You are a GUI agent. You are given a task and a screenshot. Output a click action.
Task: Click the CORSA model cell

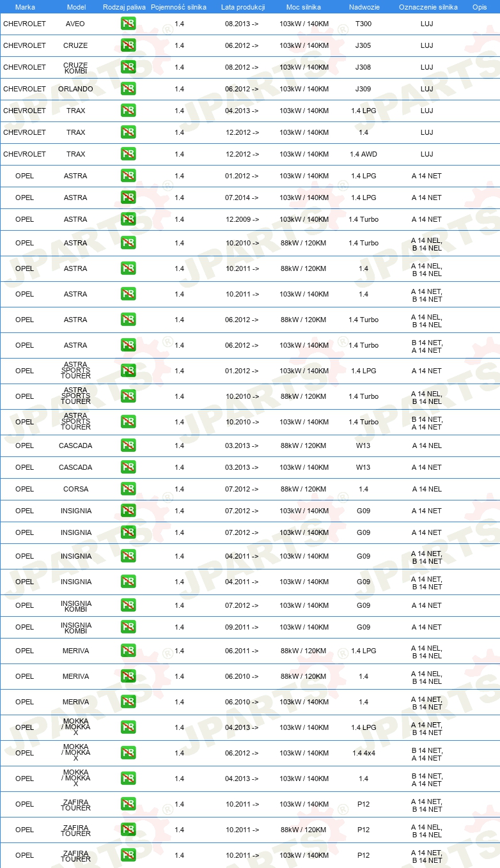pos(75,489)
